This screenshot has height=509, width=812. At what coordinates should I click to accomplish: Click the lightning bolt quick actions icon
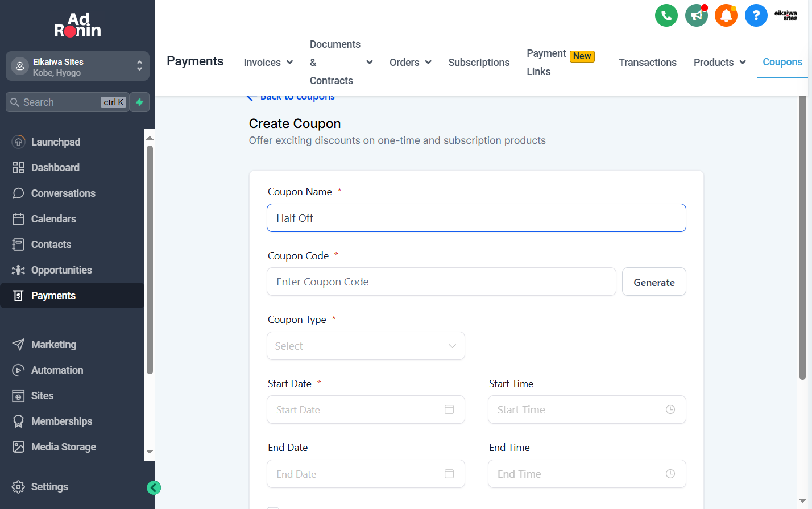pos(139,102)
